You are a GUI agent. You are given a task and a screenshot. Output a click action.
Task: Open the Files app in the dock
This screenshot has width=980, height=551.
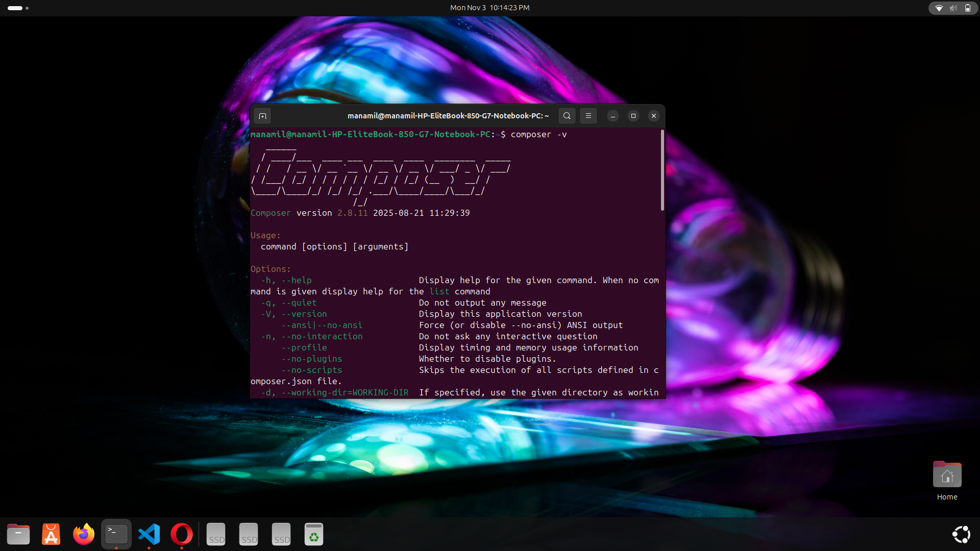[x=18, y=534]
